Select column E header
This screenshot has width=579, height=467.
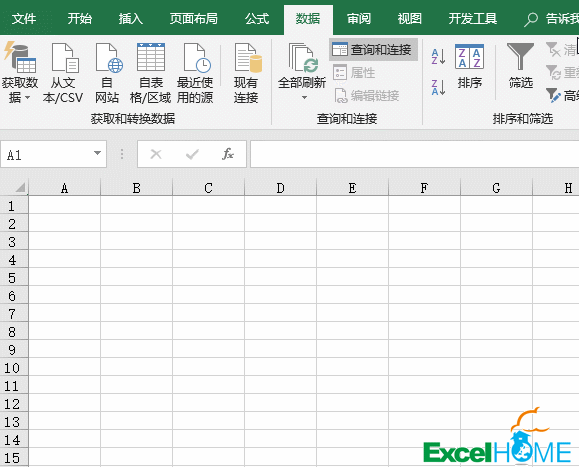353,188
